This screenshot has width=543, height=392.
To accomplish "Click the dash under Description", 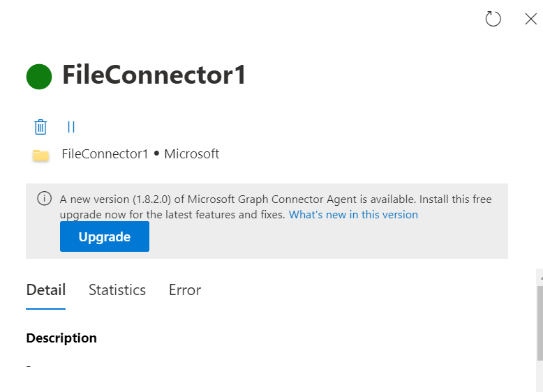I will [29, 366].
